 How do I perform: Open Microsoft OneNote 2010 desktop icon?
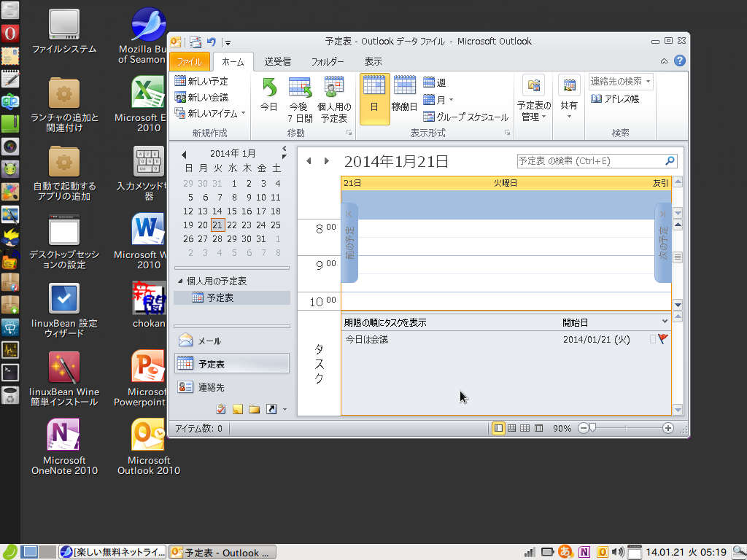[64, 447]
